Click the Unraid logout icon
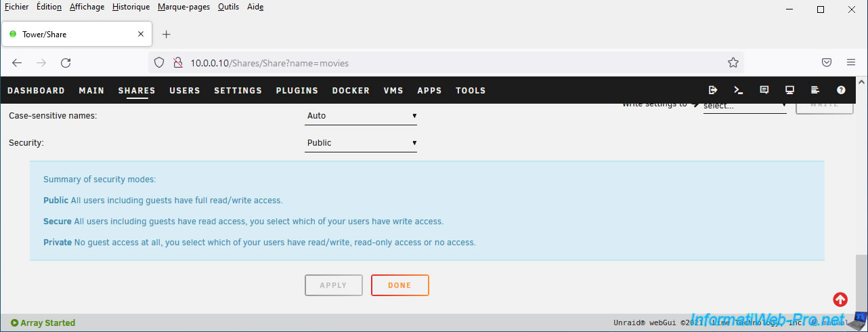The height and width of the screenshot is (332, 868). 713,90
